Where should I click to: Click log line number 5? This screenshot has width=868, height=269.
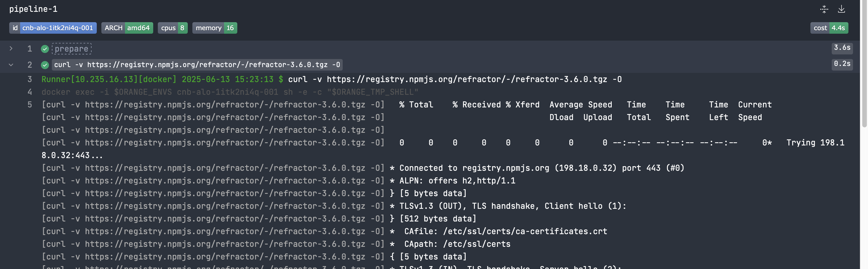coord(30,105)
